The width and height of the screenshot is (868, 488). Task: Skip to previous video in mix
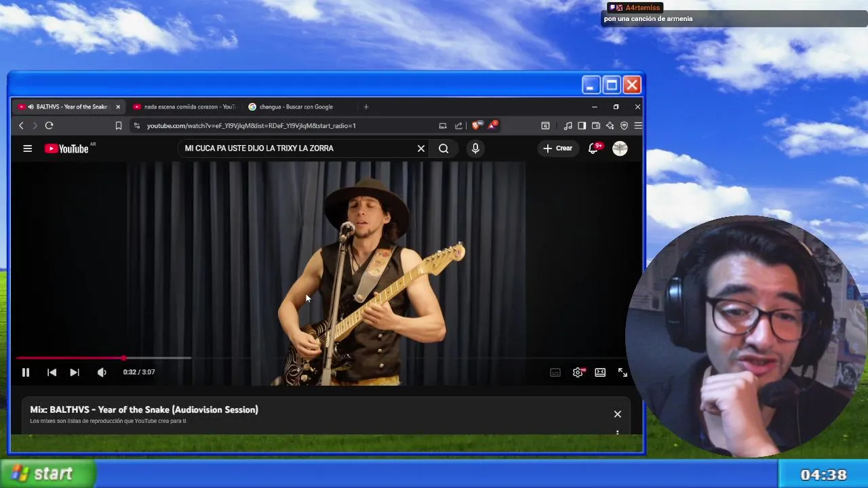(x=52, y=372)
